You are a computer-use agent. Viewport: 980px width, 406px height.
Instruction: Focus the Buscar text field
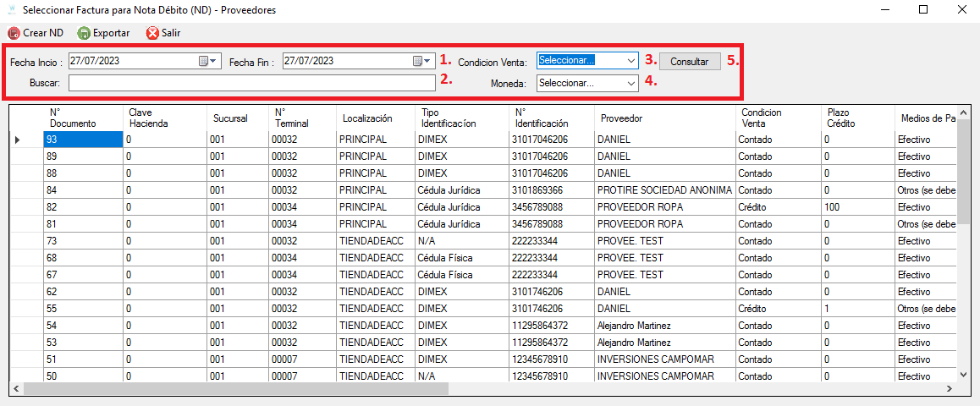[252, 83]
